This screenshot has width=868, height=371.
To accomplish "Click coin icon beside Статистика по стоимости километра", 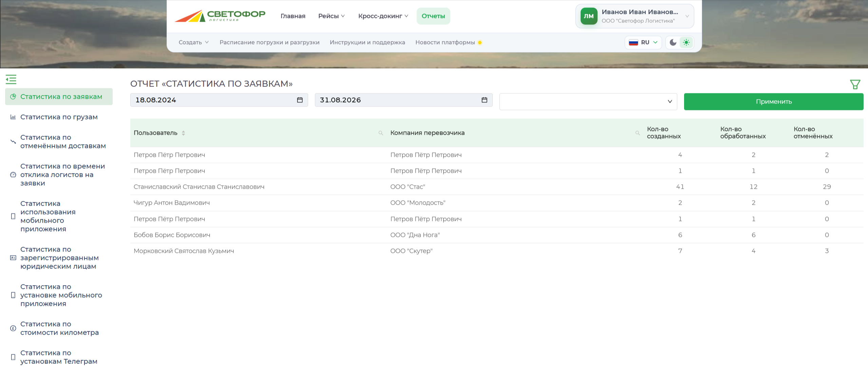I will pyautogui.click(x=13, y=328).
